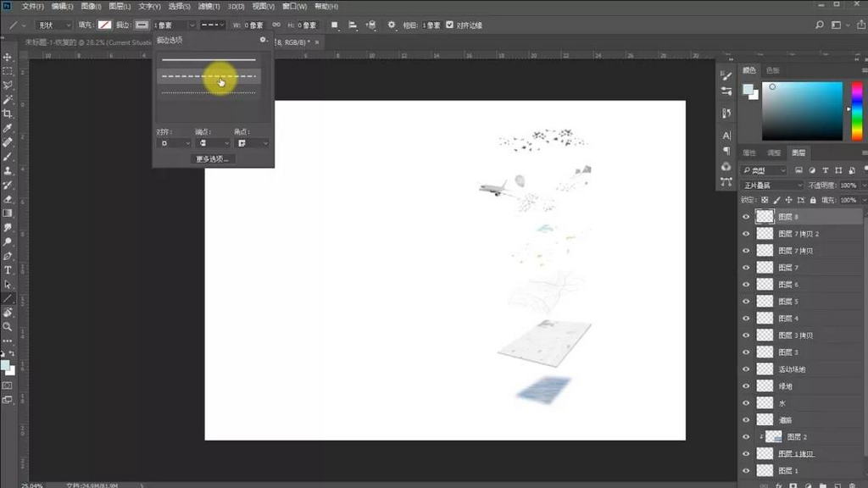Switch to the 属性 panel tab
868x488 pixels.
[x=749, y=153]
